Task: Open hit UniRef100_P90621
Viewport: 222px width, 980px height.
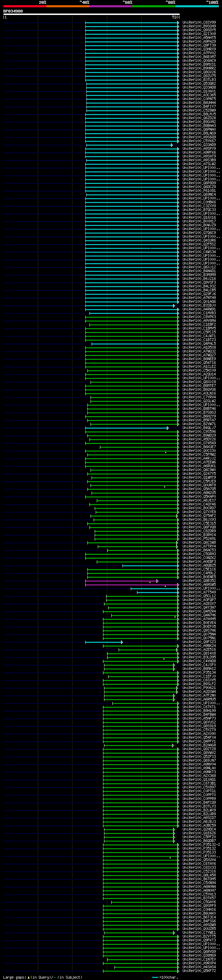Action: click(x=199, y=688)
